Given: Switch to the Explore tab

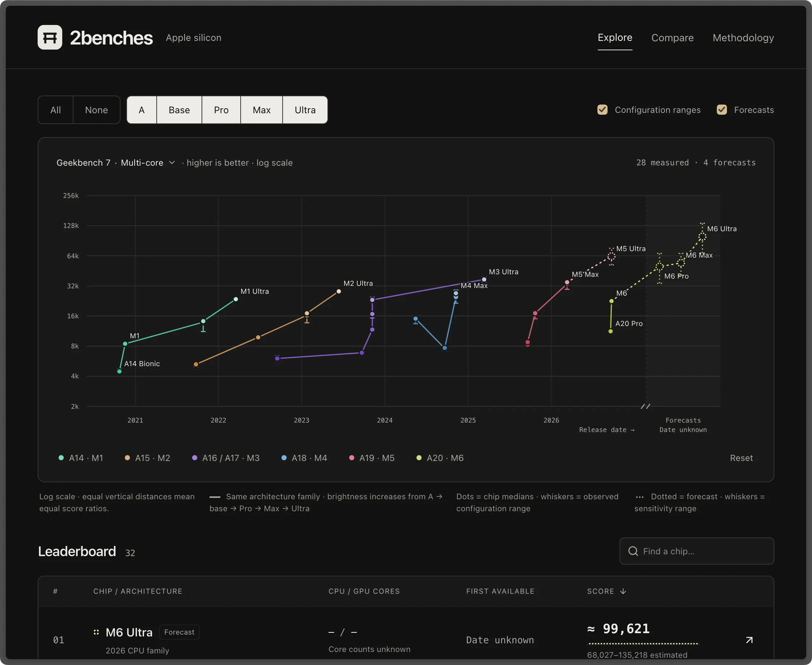Looking at the screenshot, I should pos(615,38).
